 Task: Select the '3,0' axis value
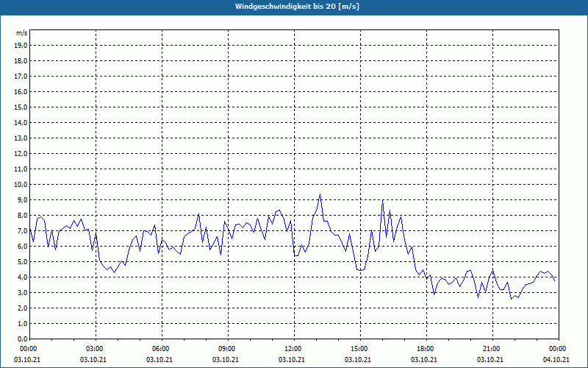click(x=22, y=292)
